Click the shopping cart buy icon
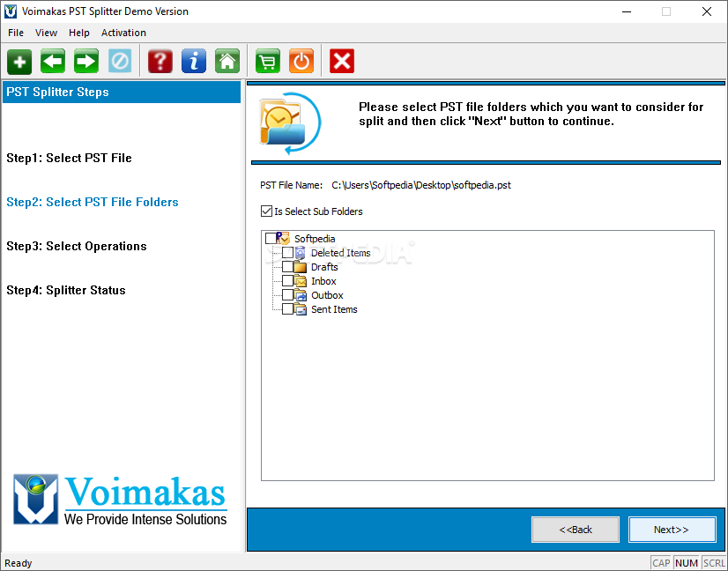728x571 pixels. tap(267, 62)
